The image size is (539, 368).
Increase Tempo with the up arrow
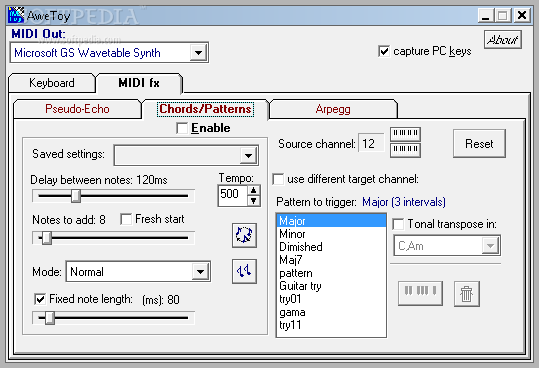(x=254, y=190)
